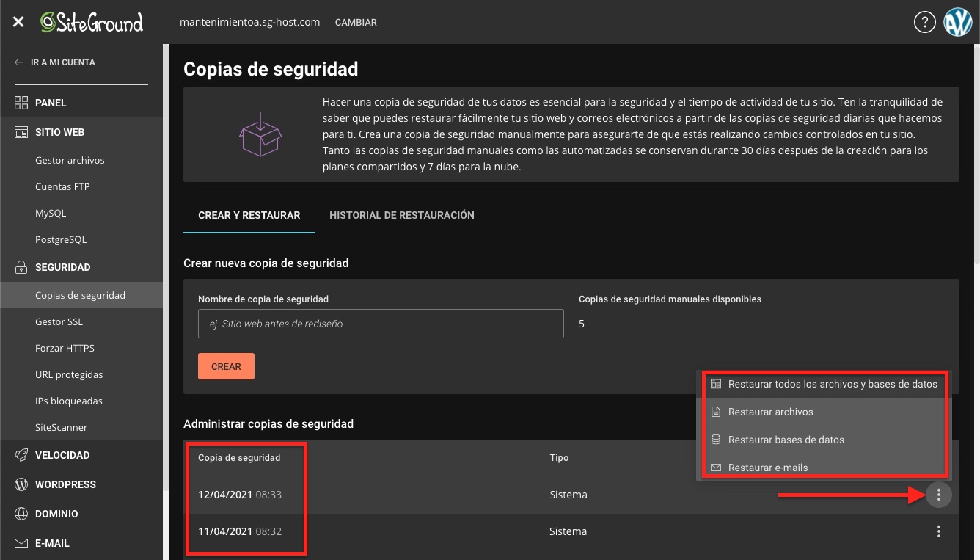Switch to Crear y Restaurar tab
Viewport: 980px width, 560px height.
pos(249,215)
